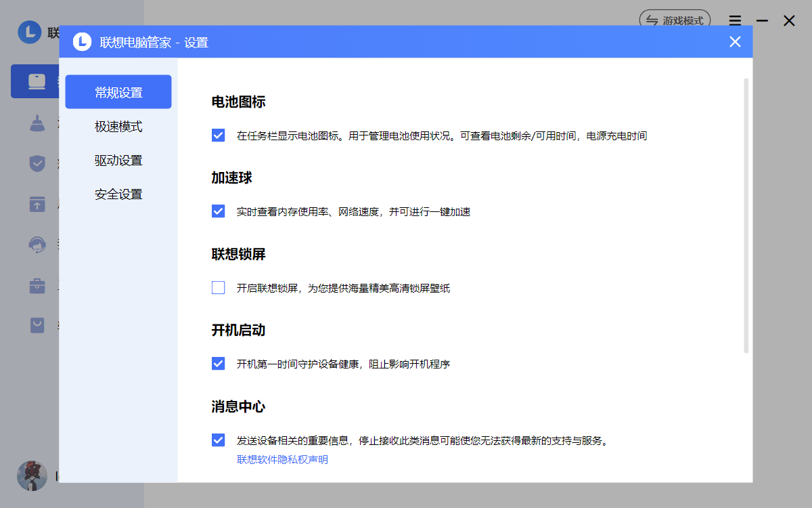Click the 联想锁屏 section heading

pos(238,255)
